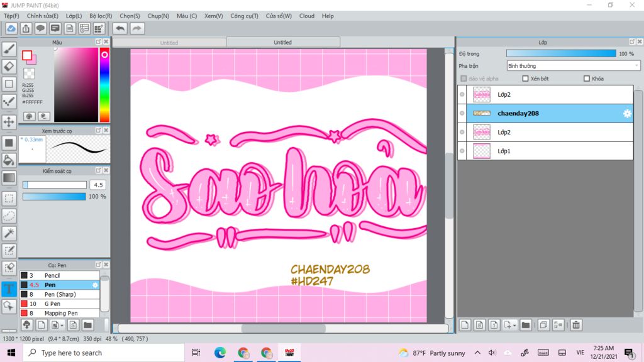
Task: Click the Redo arrow in the toolbar
Action: [137, 28]
